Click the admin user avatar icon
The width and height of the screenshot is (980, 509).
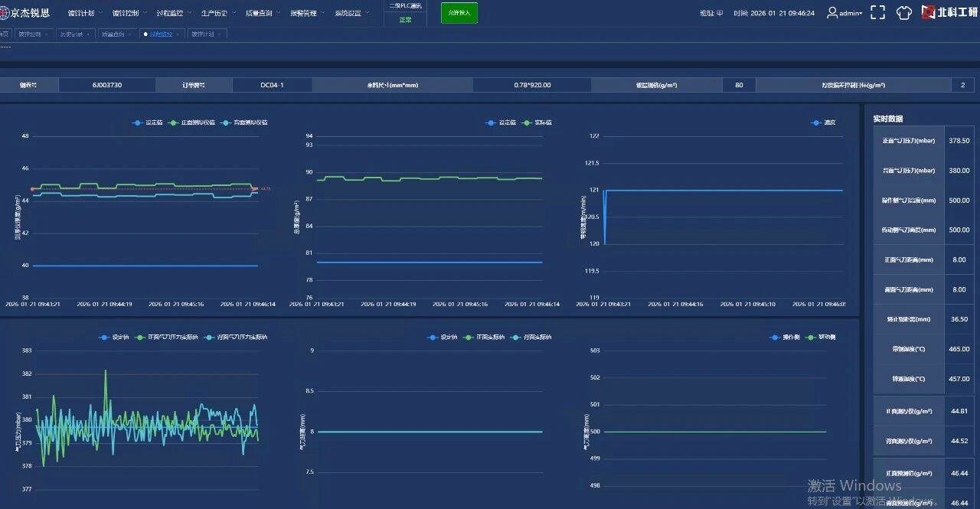click(832, 13)
